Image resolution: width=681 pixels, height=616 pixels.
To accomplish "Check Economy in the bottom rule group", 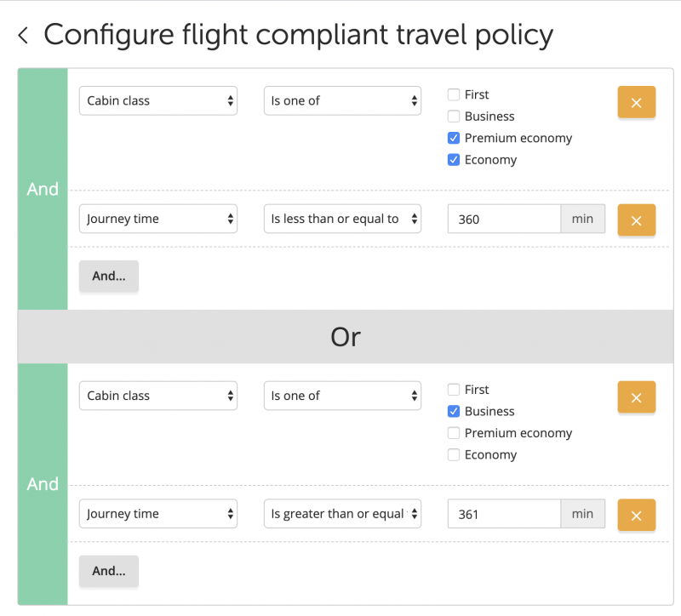I will 454,454.
